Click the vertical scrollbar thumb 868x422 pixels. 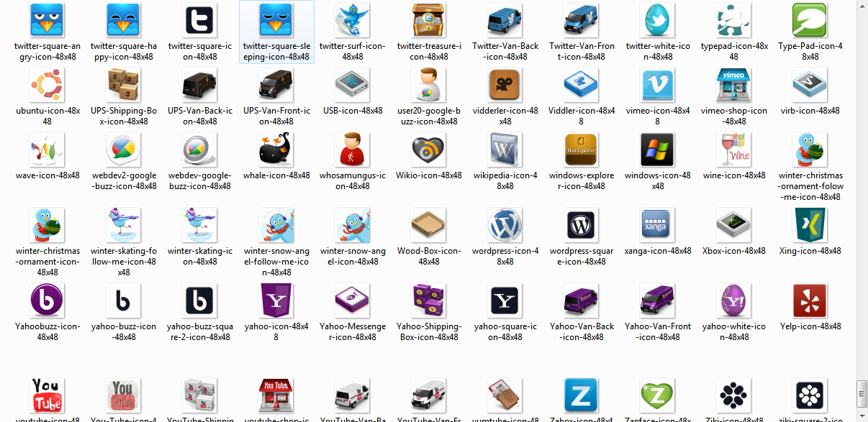pyautogui.click(x=862, y=394)
